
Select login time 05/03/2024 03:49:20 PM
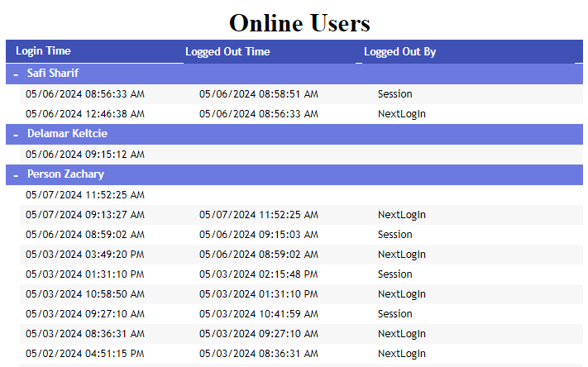(85, 255)
